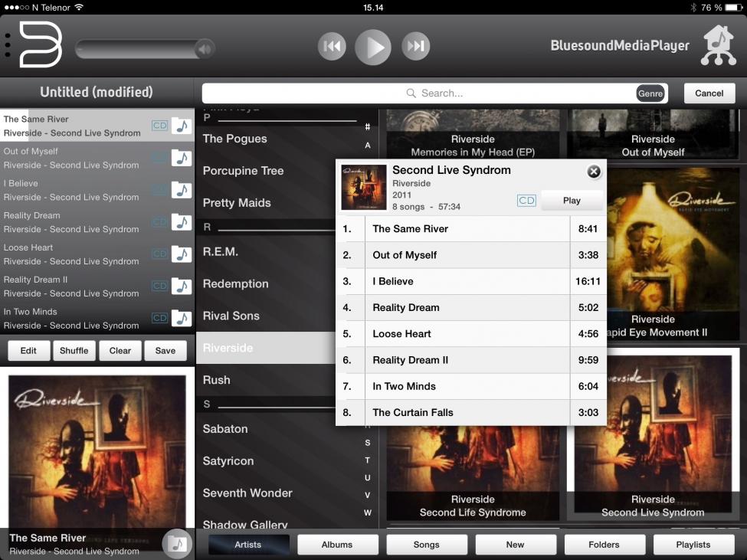Start playback with the Play button
The width and height of the screenshot is (747, 560).
coord(373,47)
